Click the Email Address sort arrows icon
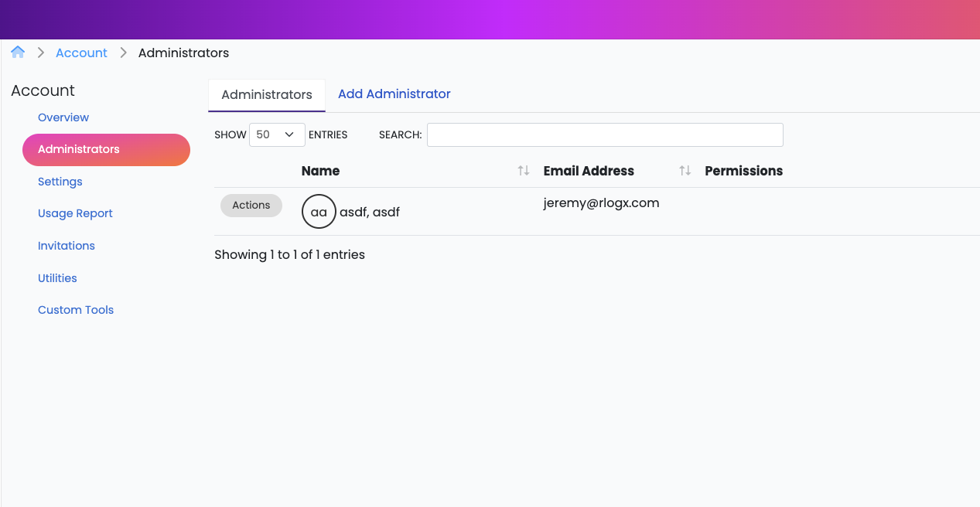980x507 pixels. [685, 171]
